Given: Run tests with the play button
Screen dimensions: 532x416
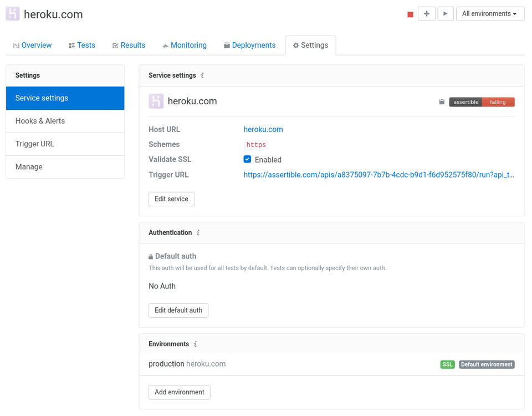Looking at the screenshot, I should click(x=446, y=14).
